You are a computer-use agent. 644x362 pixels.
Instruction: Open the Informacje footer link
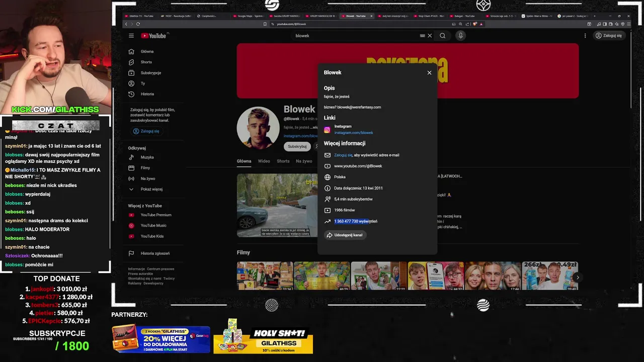click(x=136, y=269)
